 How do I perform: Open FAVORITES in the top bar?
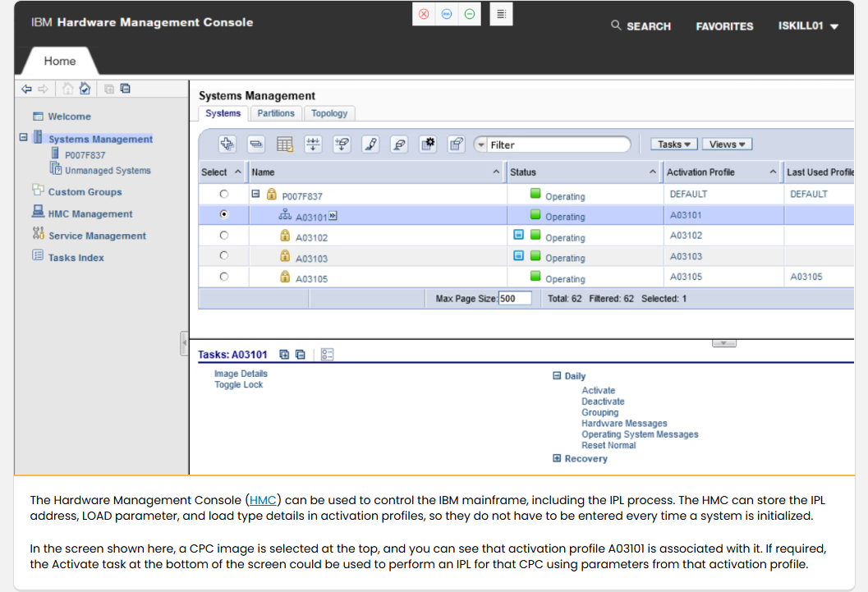724,26
